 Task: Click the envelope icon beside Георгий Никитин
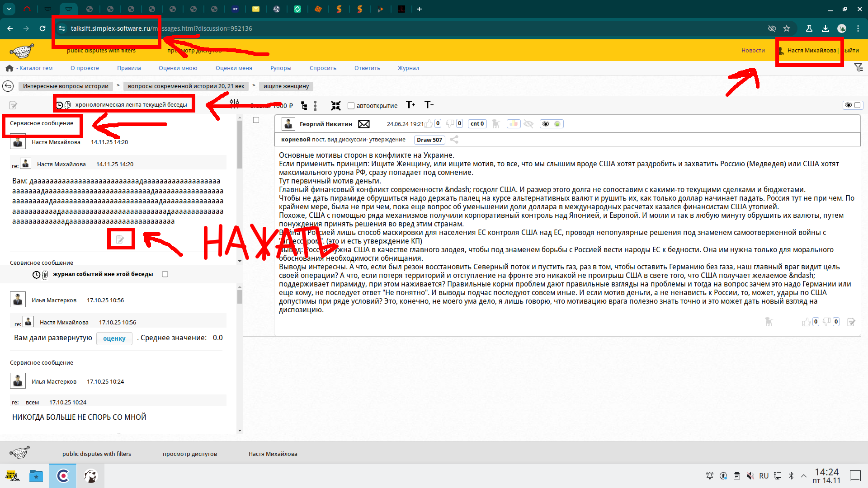click(x=364, y=124)
